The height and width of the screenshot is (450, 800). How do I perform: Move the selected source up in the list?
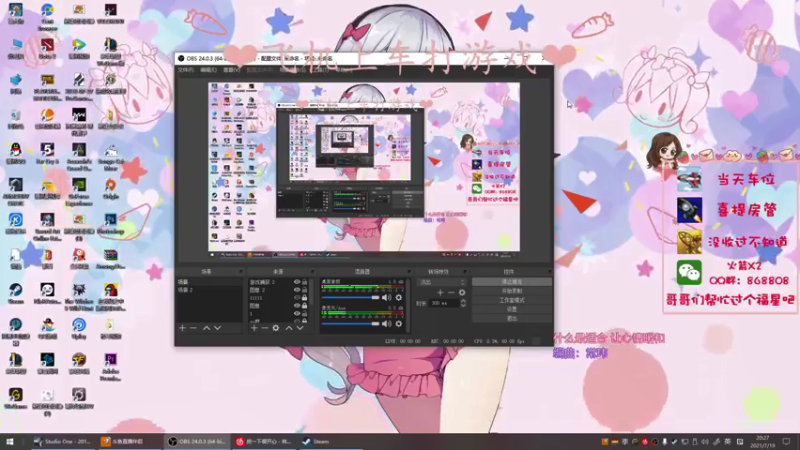289,328
